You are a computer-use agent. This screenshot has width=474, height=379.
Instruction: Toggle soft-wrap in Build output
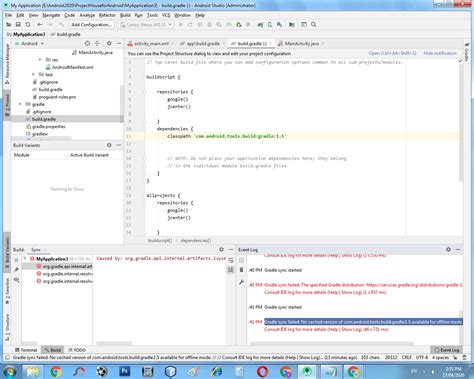pyautogui.click(x=230, y=260)
